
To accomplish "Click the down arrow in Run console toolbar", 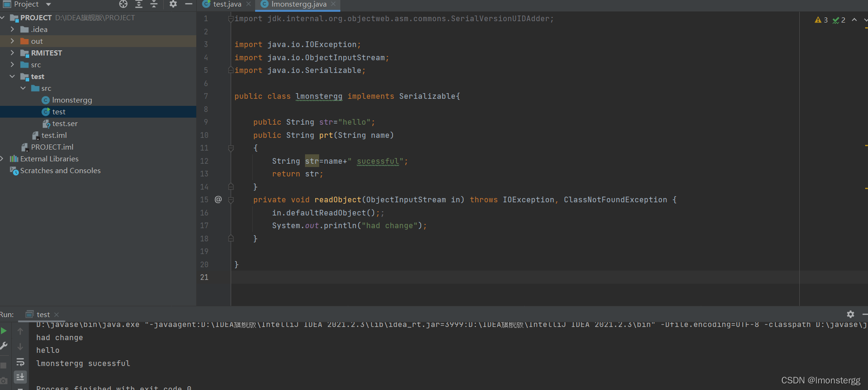I will click(x=20, y=347).
